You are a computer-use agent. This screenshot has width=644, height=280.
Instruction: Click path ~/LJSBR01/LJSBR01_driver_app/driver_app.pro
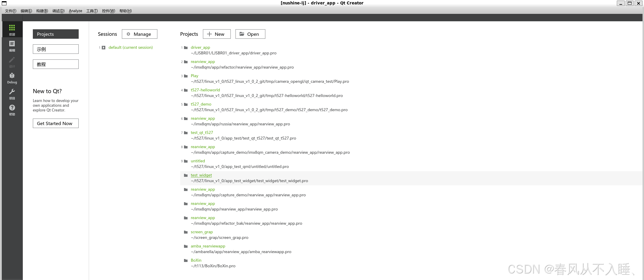point(234,53)
